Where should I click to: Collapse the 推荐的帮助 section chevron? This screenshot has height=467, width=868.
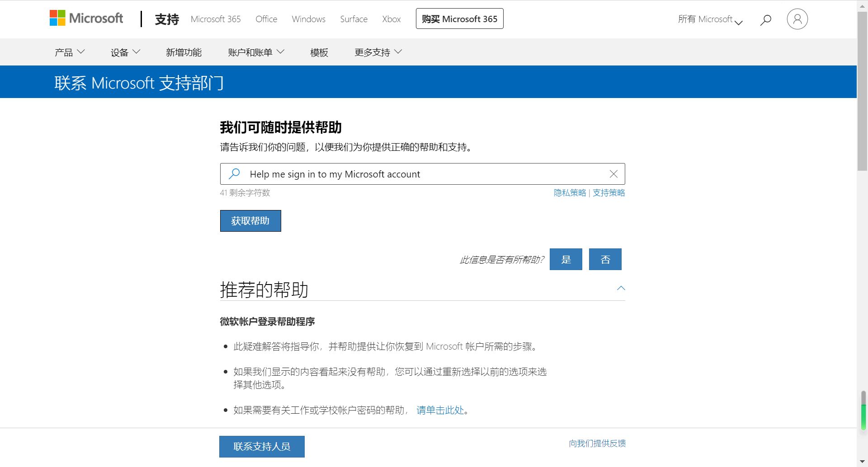pyautogui.click(x=621, y=288)
